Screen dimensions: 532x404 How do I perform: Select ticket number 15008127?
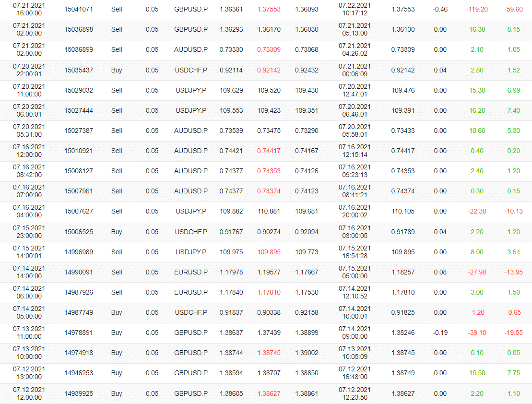(78, 171)
